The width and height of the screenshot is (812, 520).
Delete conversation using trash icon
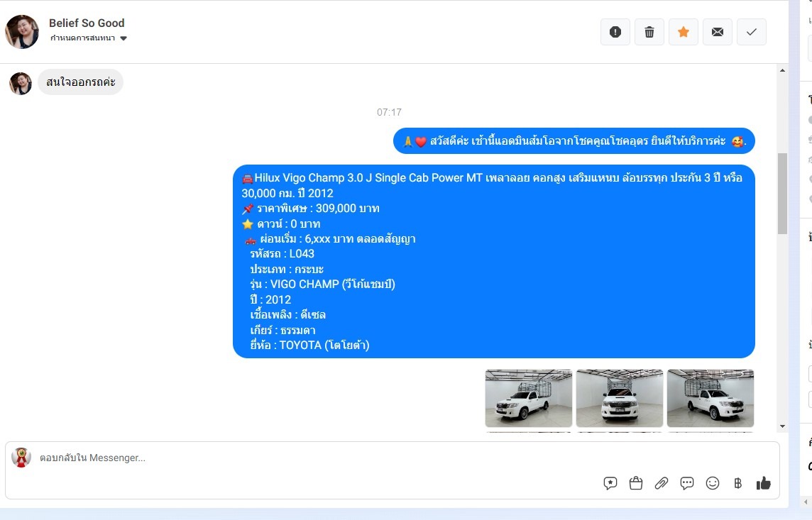tap(649, 32)
